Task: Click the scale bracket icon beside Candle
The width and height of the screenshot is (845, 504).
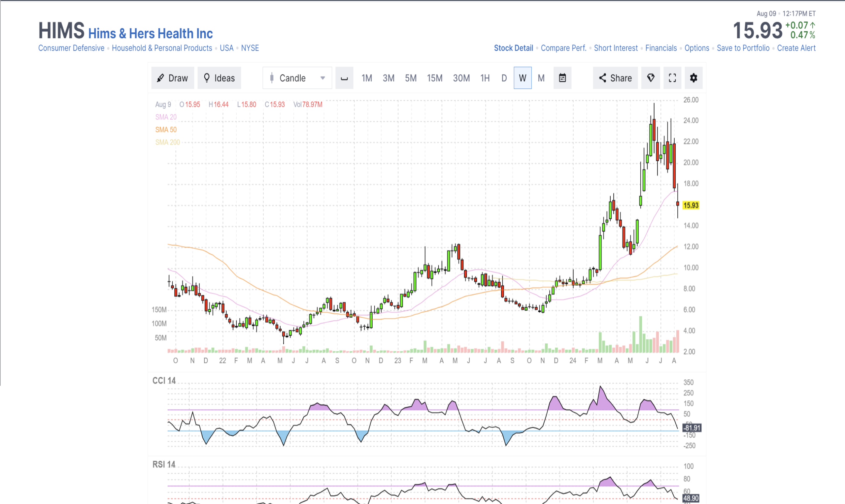Action: [344, 78]
